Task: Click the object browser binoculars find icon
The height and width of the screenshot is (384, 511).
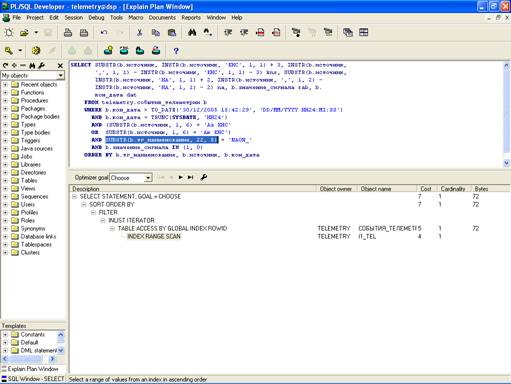Action: [32, 66]
